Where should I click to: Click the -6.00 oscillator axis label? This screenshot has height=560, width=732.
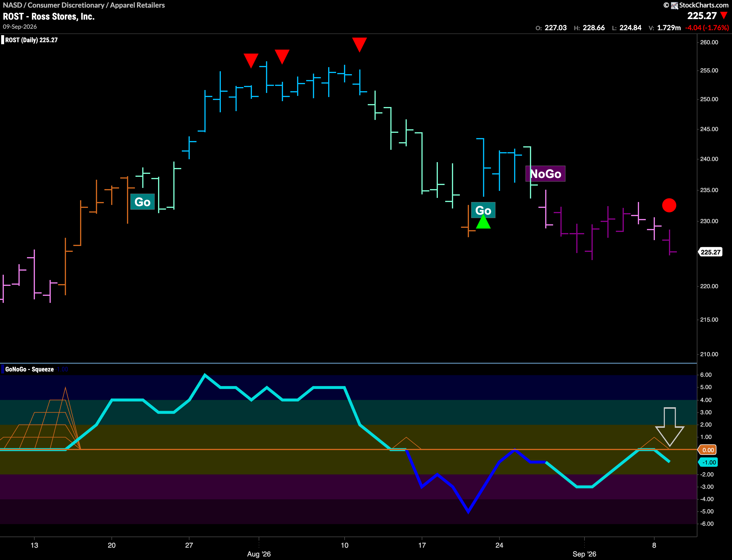pyautogui.click(x=707, y=524)
